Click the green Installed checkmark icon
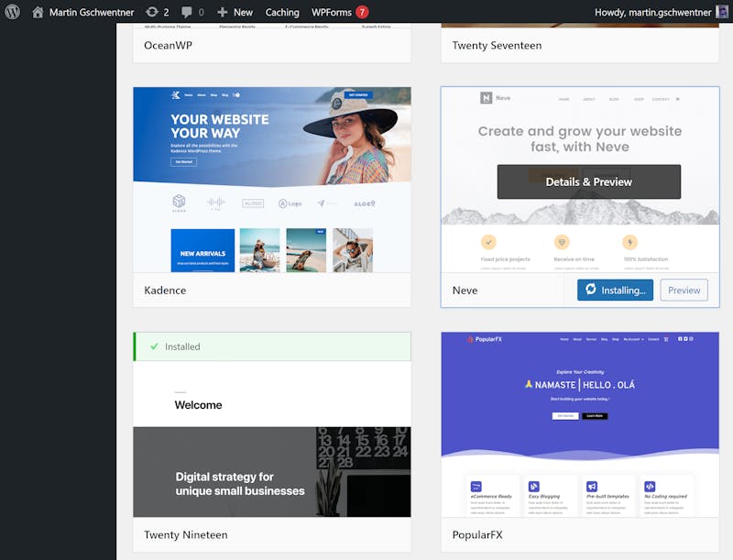 [x=154, y=346]
